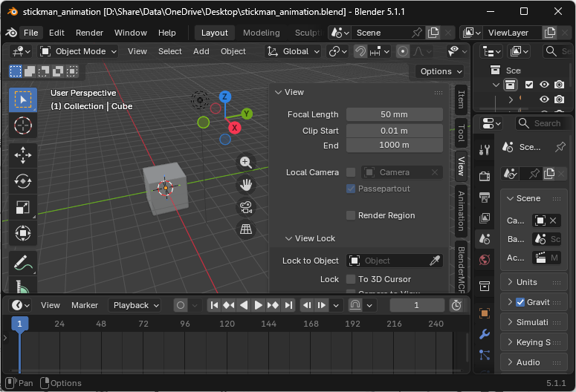Open the View Layer properties tab icon
Screen dimensions: 576x392
(x=485, y=218)
